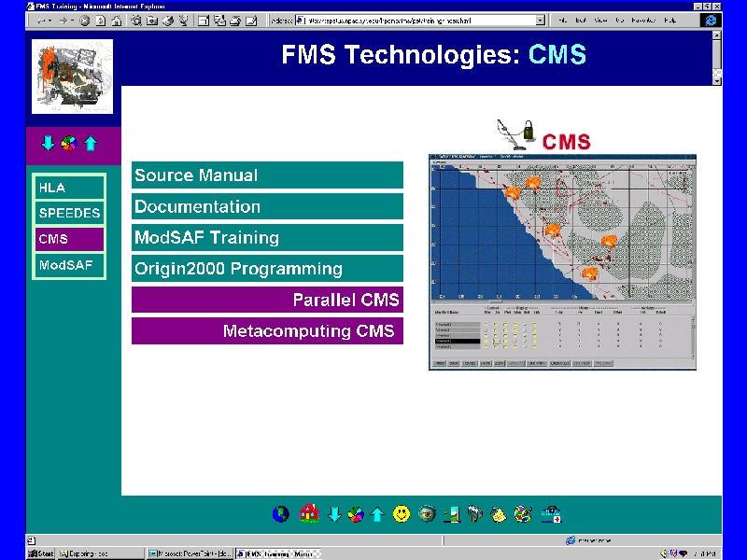
Task: Open the Metacomputing CMS link
Action: (x=267, y=331)
